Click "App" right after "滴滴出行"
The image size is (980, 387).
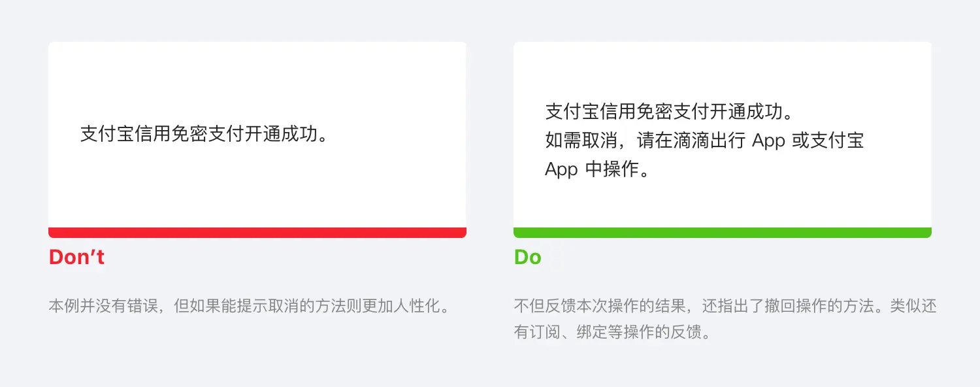pyautogui.click(x=768, y=141)
